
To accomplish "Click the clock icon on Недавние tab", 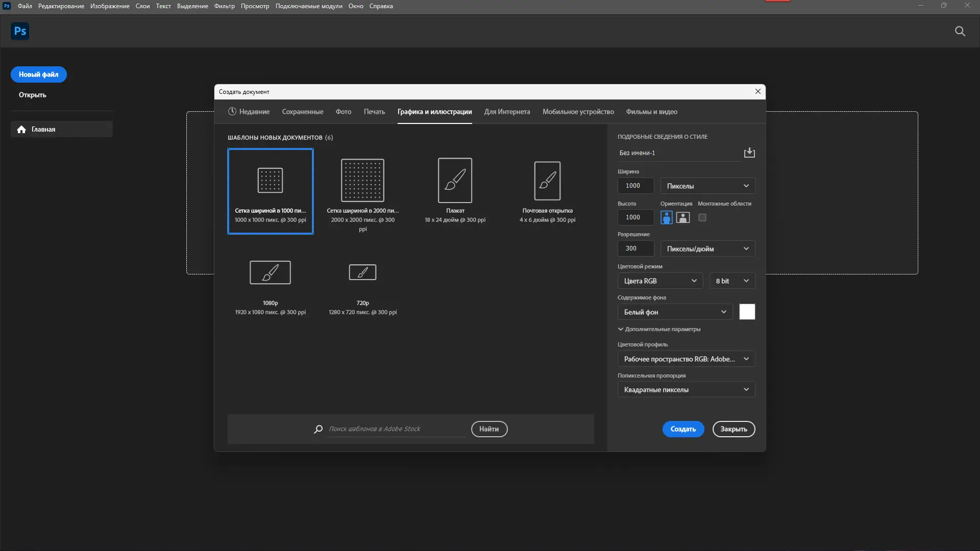I will 232,111.
